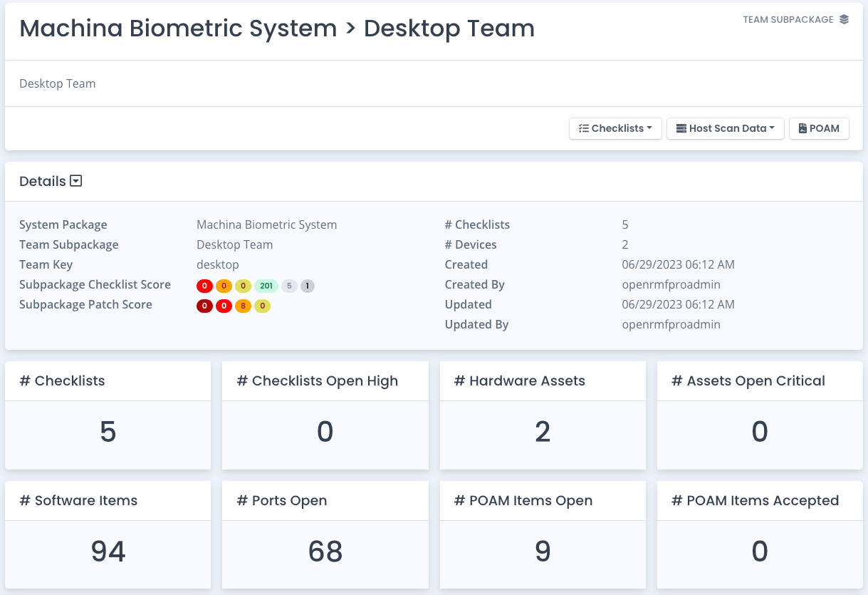
Task: Select the # POAM Items Open card value 9
Action: tap(543, 552)
